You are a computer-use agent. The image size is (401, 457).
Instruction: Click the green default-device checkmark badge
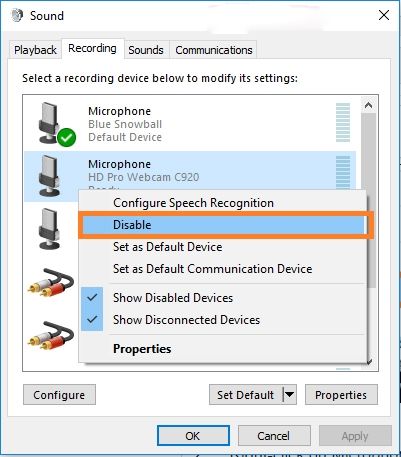[x=66, y=137]
